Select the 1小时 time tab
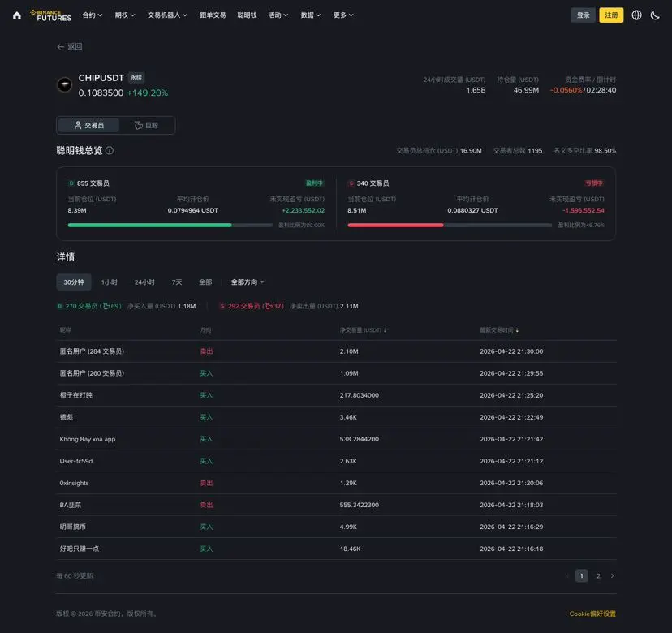This screenshot has width=672, height=633. pos(109,282)
